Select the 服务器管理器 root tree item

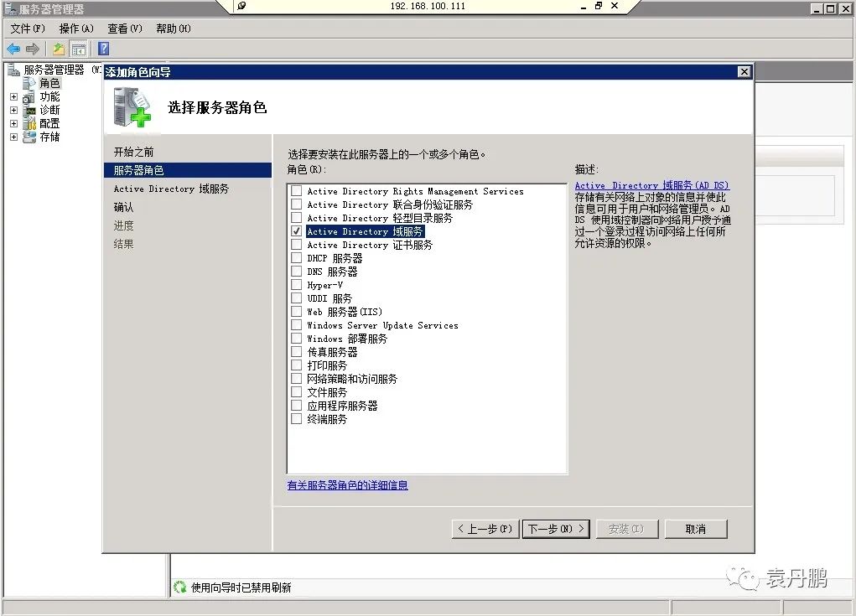[x=54, y=70]
